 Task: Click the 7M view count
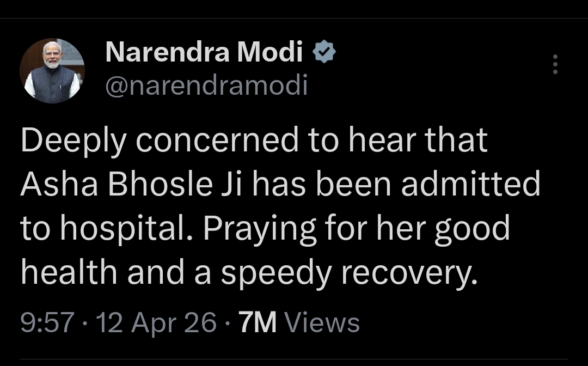(258, 322)
